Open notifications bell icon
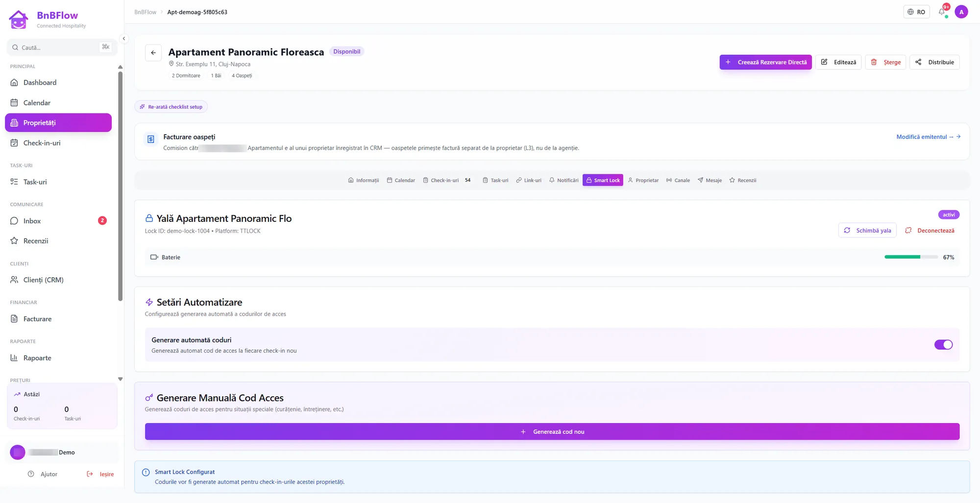 pyautogui.click(x=942, y=12)
